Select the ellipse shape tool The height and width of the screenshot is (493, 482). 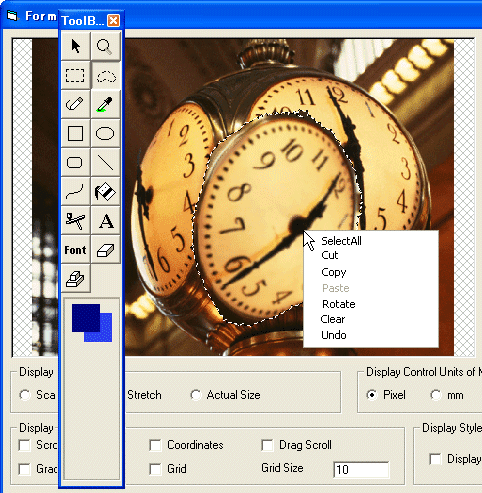[x=105, y=134]
